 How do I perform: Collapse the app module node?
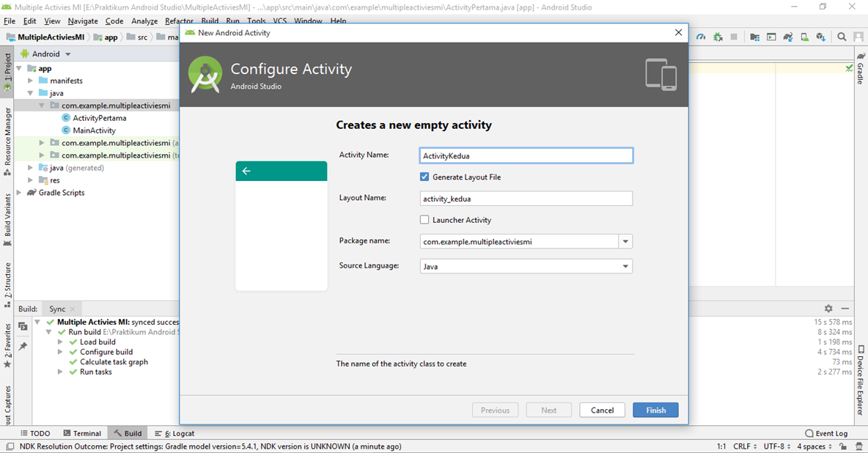click(x=19, y=68)
